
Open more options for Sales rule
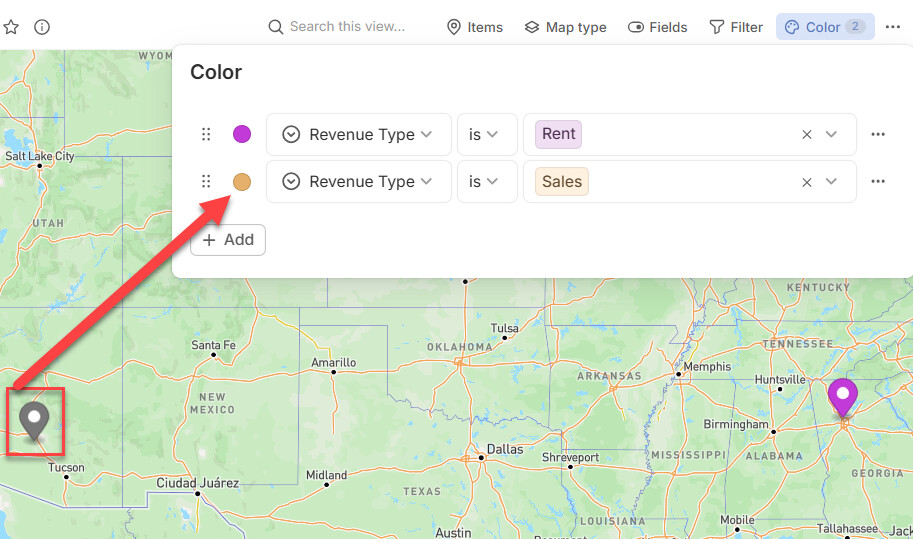click(x=878, y=182)
